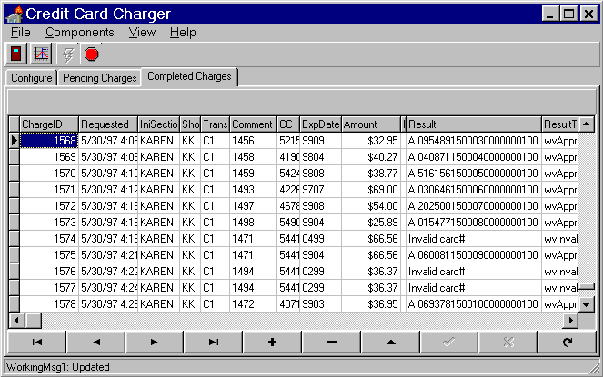This screenshot has width=603, height=377.
Task: Open the chart graph toolbar icon
Action: (41, 54)
